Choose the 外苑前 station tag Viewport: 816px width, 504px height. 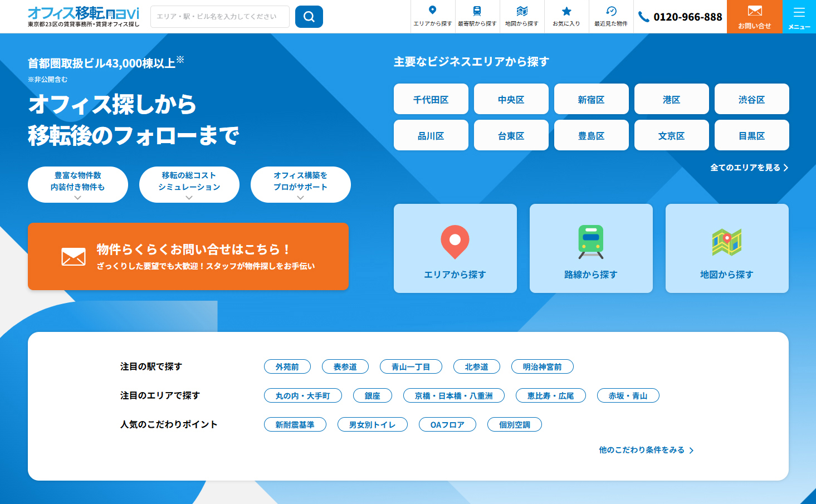287,366
